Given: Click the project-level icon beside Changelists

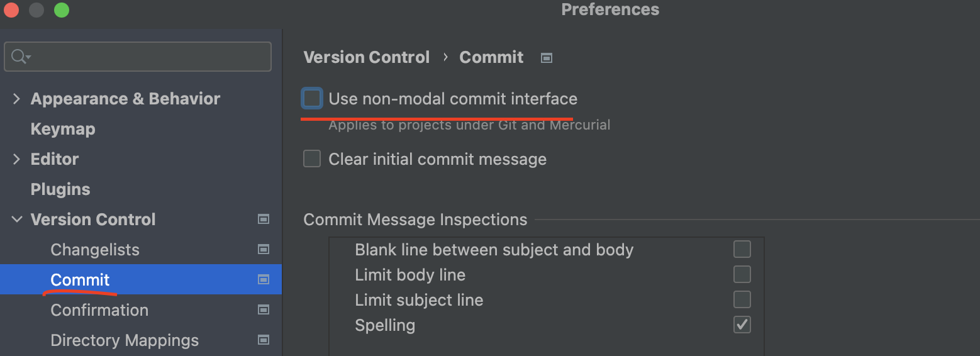Looking at the screenshot, I should click(x=264, y=250).
